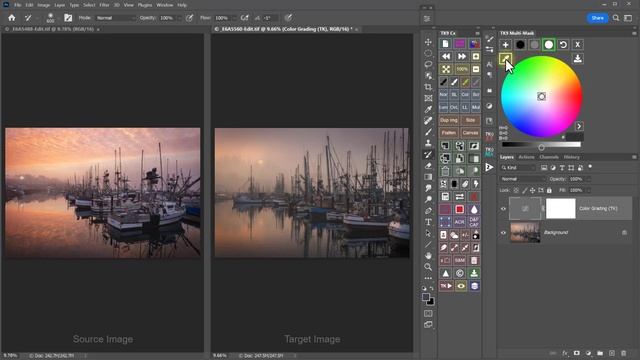640x360 pixels.
Task: Click the yellow eye icon in TK9 Cx
Action: pyautogui.click(x=461, y=286)
